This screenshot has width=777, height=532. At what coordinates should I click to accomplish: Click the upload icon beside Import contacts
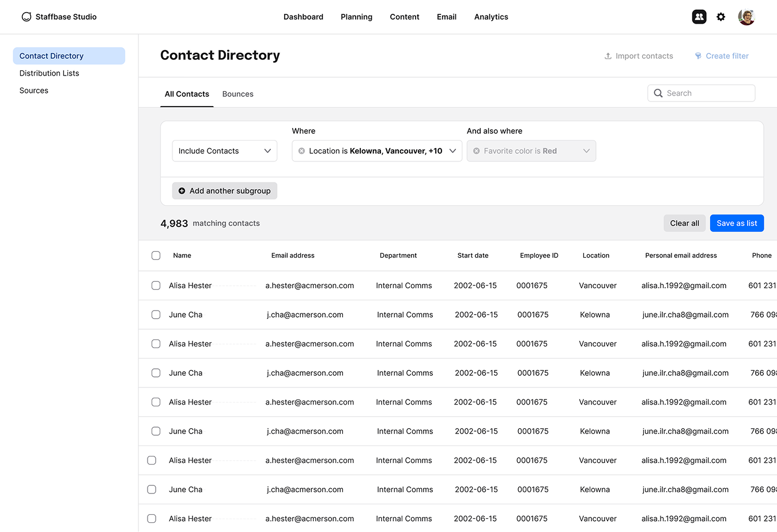[608, 56]
